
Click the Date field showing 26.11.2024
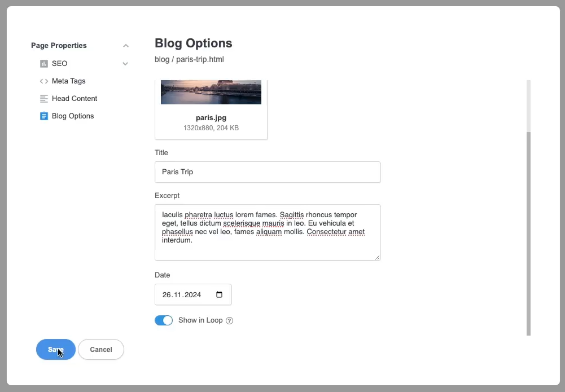pyautogui.click(x=186, y=294)
